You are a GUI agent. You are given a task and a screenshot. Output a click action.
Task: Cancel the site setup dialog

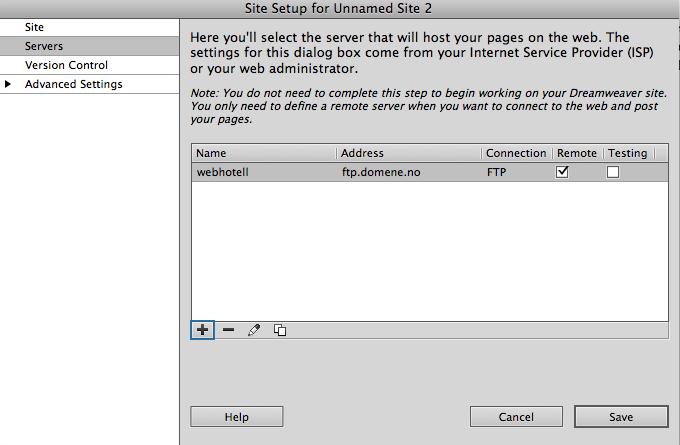point(516,416)
